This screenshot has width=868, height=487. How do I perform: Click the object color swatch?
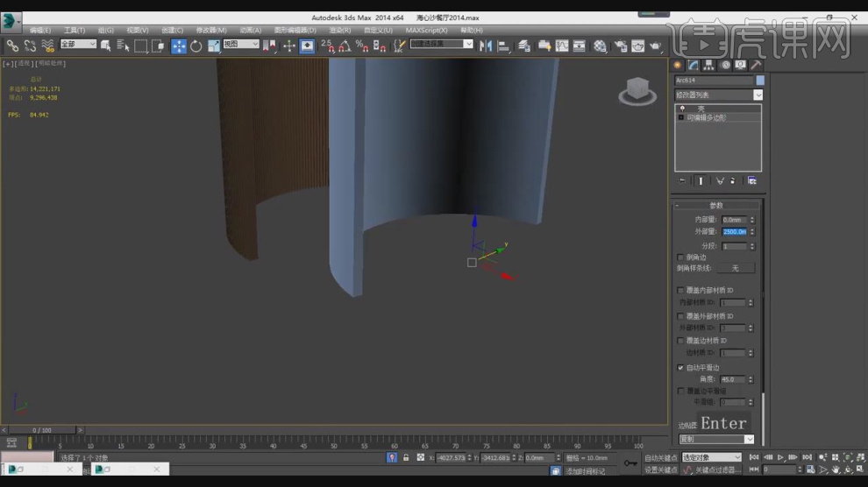click(759, 81)
